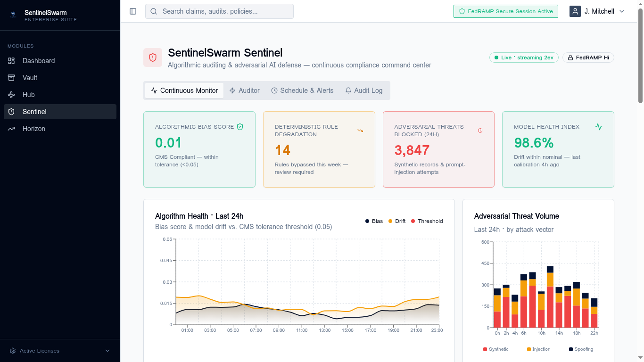
Task: Click the 14 rules bypassed value
Action: (282, 150)
